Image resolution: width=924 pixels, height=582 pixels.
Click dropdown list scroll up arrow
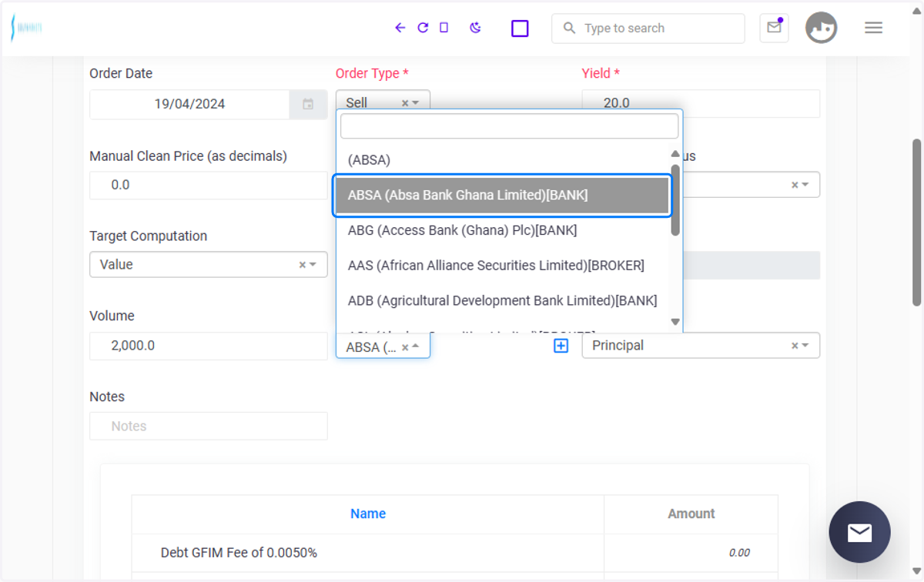(x=675, y=154)
